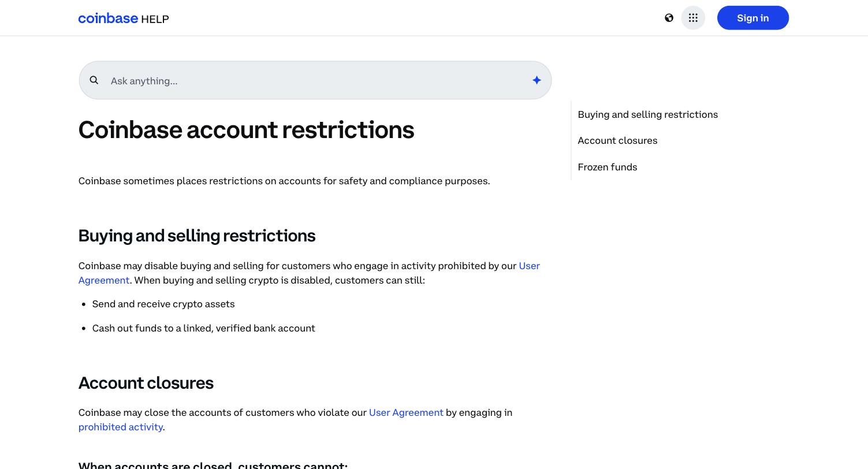The image size is (868, 469).
Task: Open the prohibited activity link
Action: (121, 427)
